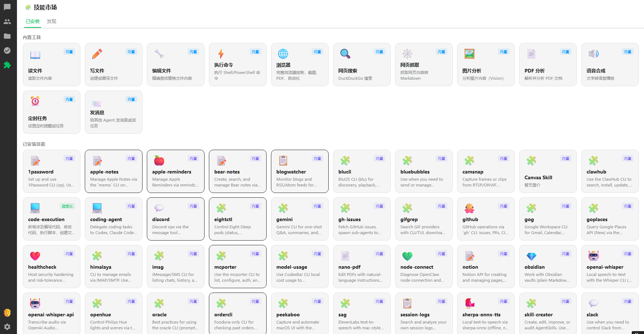Open the tasks checkmark icon in the sidebar
The width and height of the screenshot is (644, 334).
[x=7, y=50]
